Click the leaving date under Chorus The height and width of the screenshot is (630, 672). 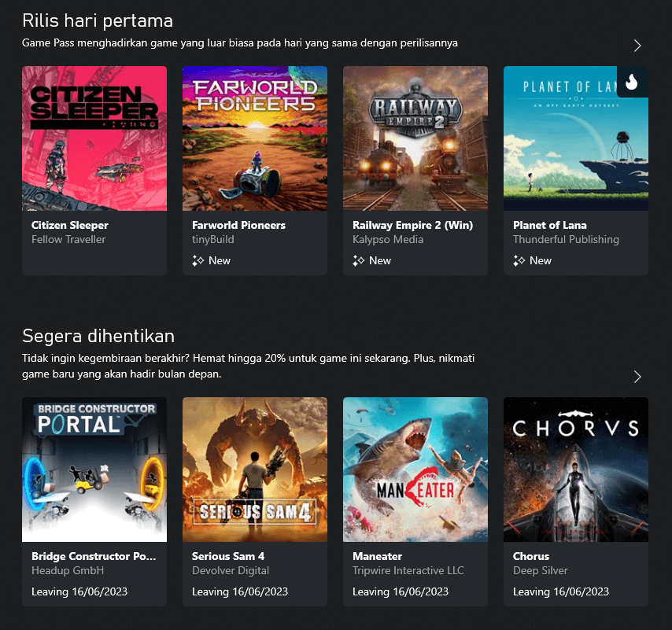click(x=561, y=591)
